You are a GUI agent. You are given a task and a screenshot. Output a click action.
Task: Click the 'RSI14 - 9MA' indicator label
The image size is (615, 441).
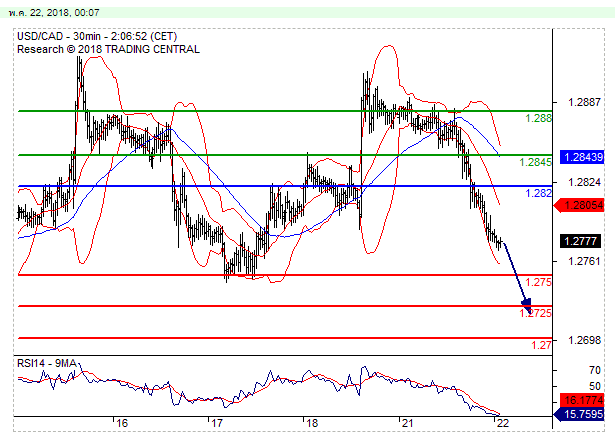[x=46, y=364]
